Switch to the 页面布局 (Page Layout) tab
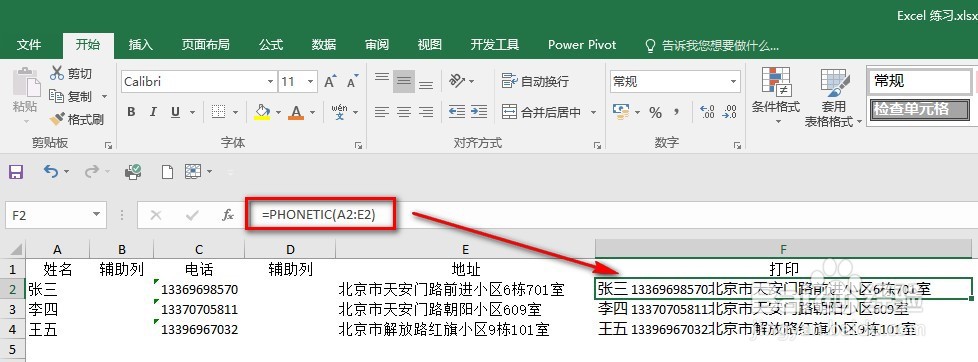This screenshot has width=978, height=362. click(x=205, y=45)
